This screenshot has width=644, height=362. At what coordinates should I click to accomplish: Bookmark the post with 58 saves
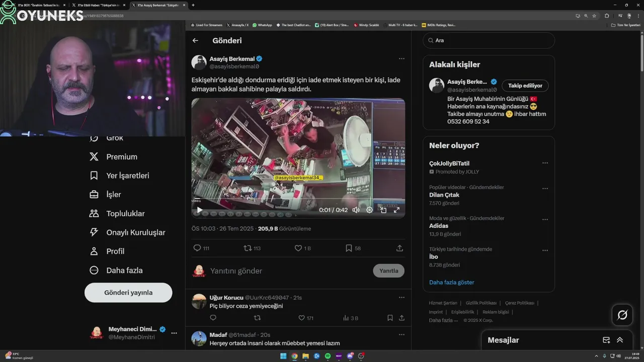pyautogui.click(x=349, y=248)
